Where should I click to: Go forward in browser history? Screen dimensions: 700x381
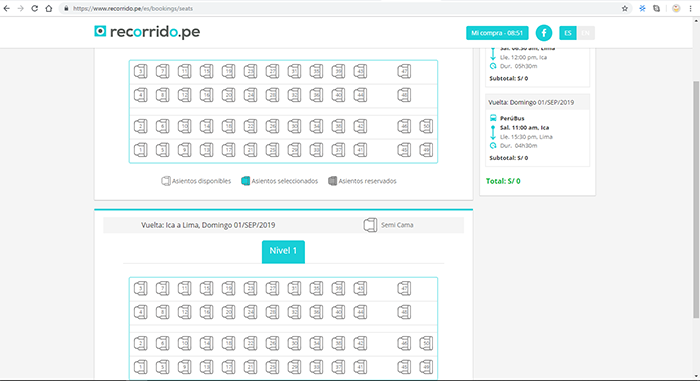tap(21, 8)
